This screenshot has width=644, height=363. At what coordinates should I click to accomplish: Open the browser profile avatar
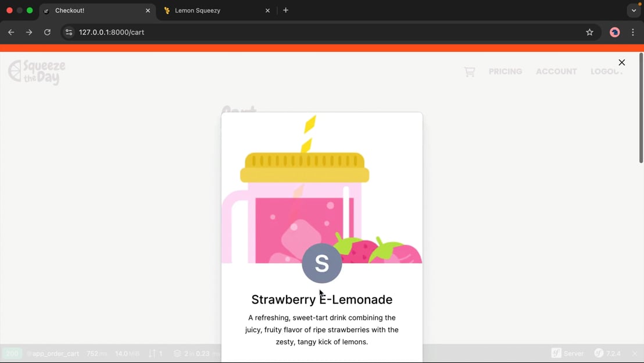[614, 32]
